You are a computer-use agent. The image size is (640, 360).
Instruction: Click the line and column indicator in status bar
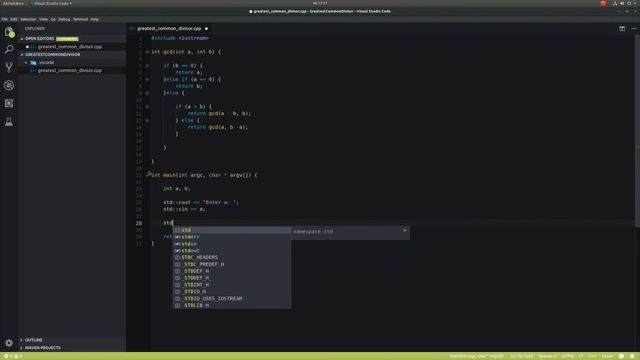(522, 356)
